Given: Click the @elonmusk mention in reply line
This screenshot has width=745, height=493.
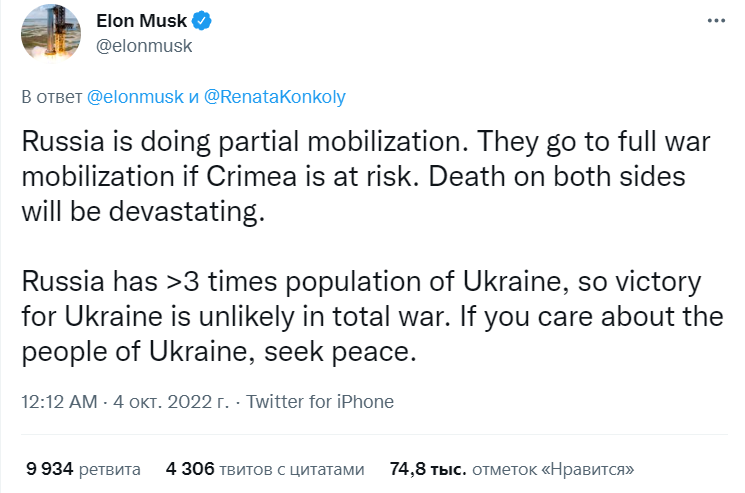Looking at the screenshot, I should (x=135, y=97).
